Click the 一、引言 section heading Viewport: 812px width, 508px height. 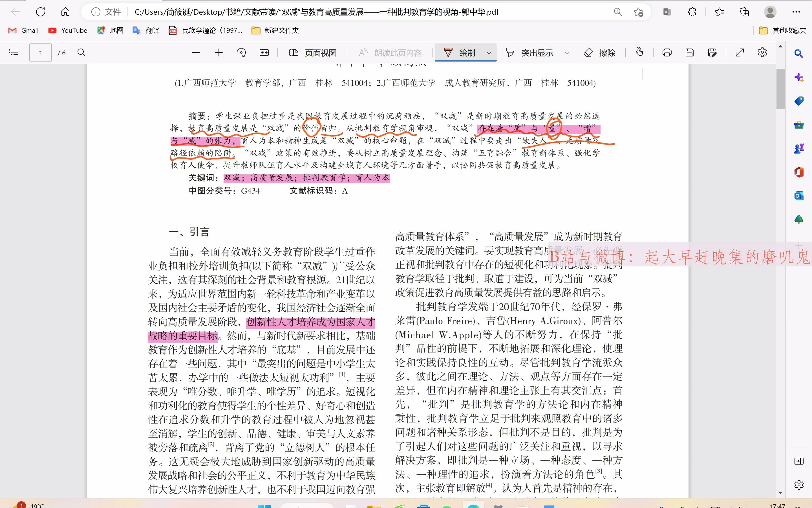click(189, 232)
